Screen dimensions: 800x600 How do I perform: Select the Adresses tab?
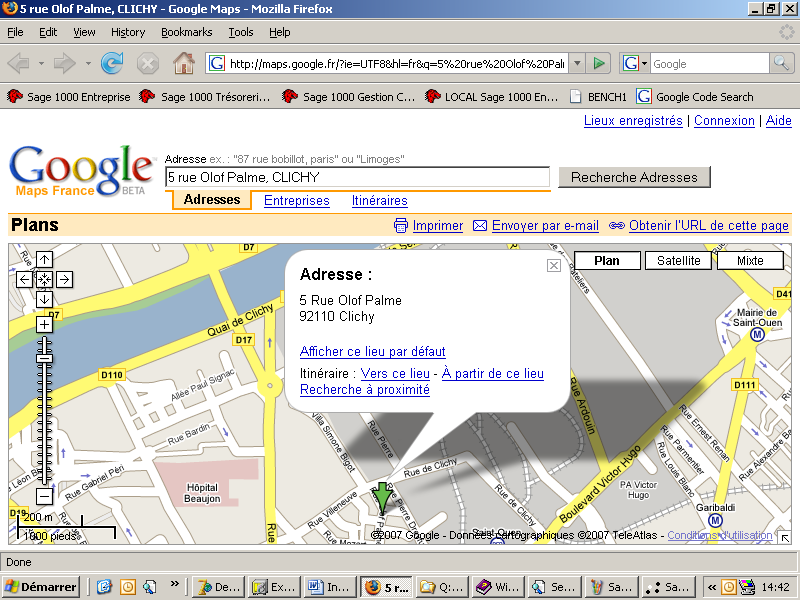pos(212,199)
